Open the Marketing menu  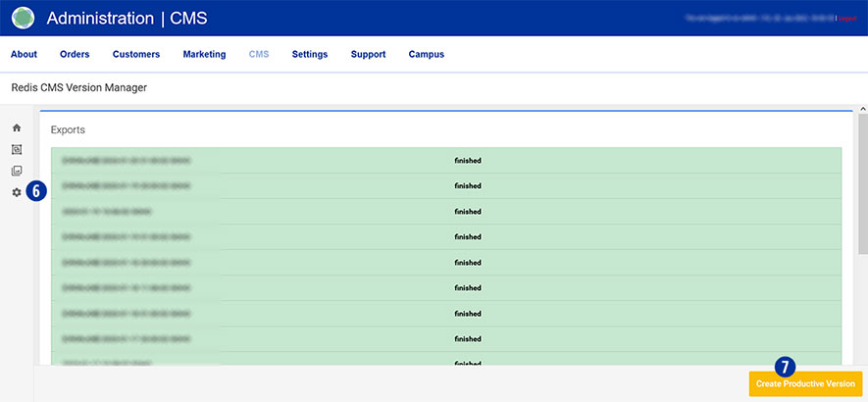tap(204, 55)
